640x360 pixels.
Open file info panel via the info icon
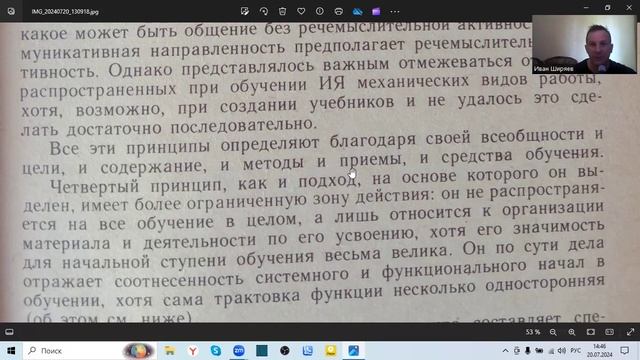click(x=320, y=11)
